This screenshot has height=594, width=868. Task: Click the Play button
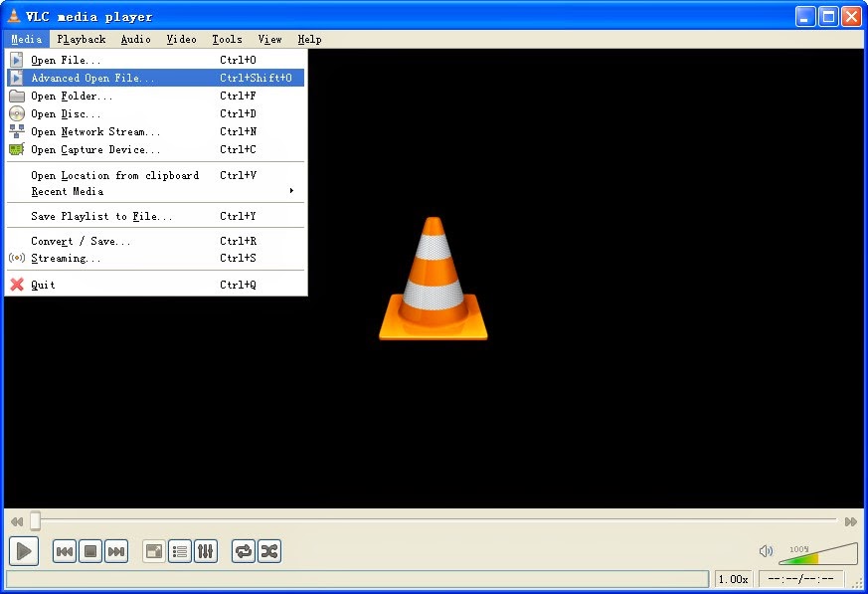click(24, 551)
